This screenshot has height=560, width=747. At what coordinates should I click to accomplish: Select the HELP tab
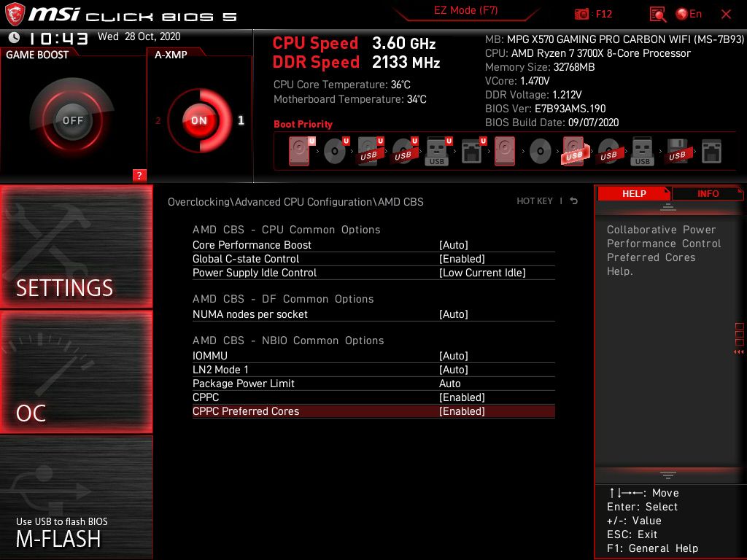[633, 193]
